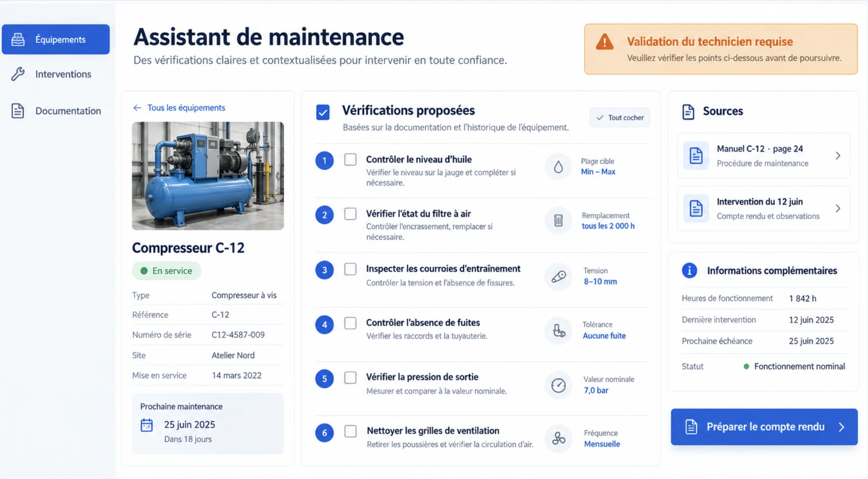
Task: Click the wrench icon in sidebar
Action: click(18, 74)
